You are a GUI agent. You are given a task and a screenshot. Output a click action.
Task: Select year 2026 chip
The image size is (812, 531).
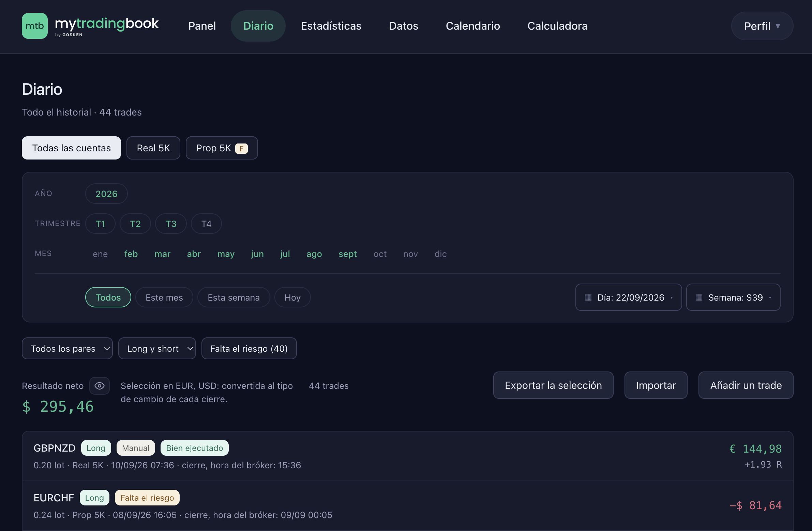coord(106,194)
